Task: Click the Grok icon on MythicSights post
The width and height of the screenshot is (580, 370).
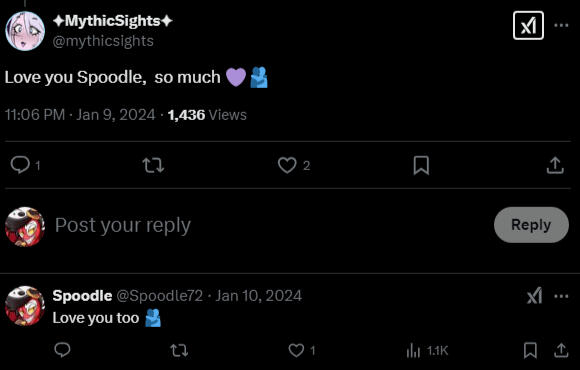Action: coord(528,26)
